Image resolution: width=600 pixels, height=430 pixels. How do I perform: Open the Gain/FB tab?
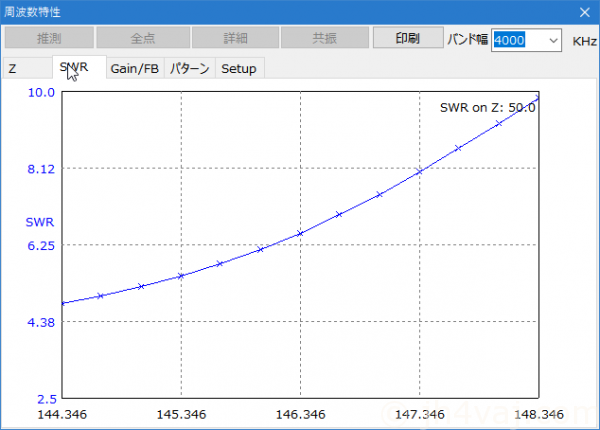coord(134,69)
